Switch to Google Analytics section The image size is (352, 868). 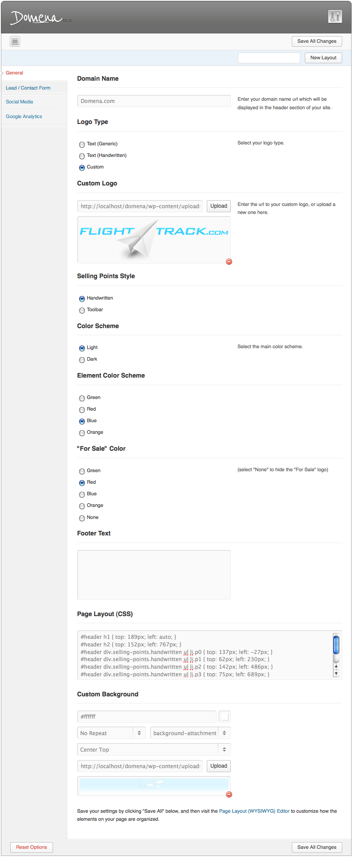[24, 116]
